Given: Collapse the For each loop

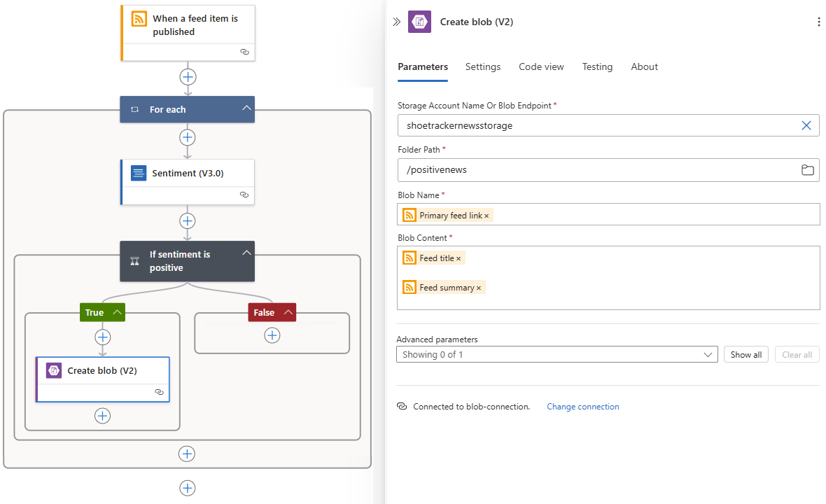Looking at the screenshot, I should pos(246,108).
